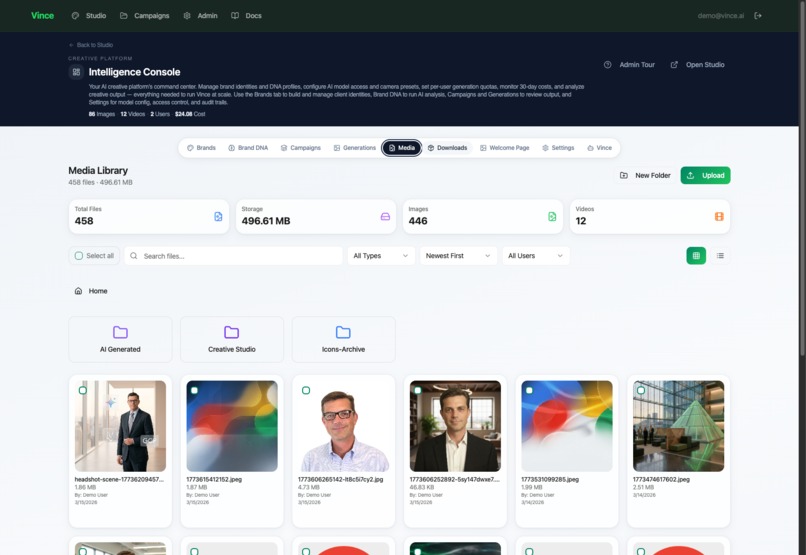Image resolution: width=806 pixels, height=555 pixels.
Task: Open the 1773531099285.jpeg thumbnail
Action: coord(567,426)
